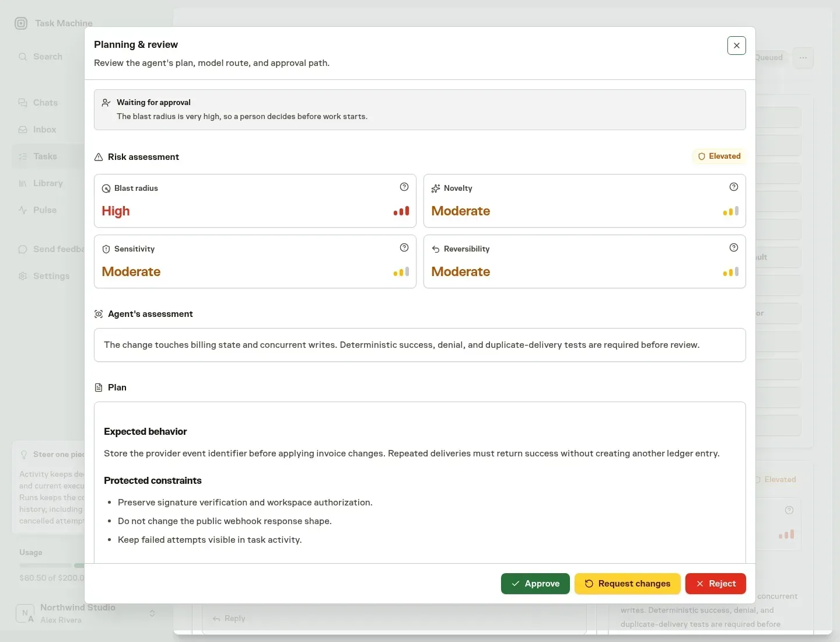Click the Settings gear icon

point(23,276)
